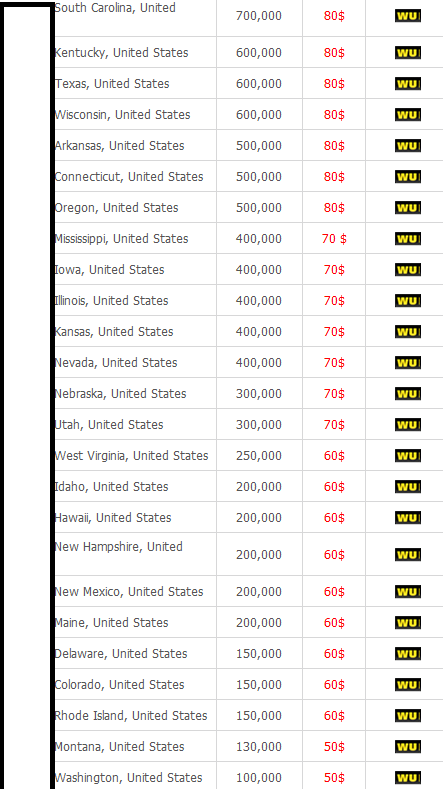Click the Delaware, United States entry
The image size is (443, 789).
point(121,654)
